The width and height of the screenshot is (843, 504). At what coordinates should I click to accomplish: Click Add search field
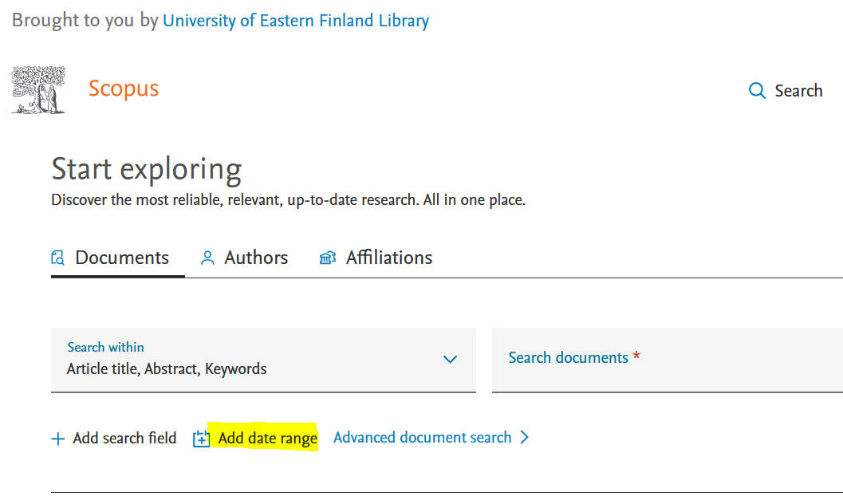124,439
